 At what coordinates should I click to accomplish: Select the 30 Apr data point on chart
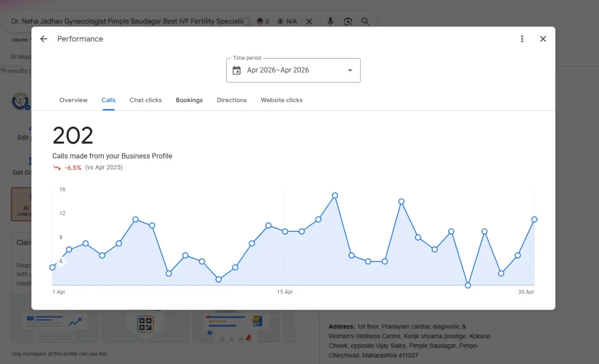(x=534, y=219)
